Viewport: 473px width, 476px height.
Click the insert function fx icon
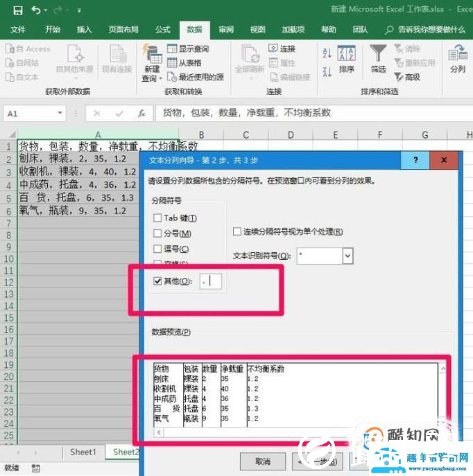coord(141,114)
